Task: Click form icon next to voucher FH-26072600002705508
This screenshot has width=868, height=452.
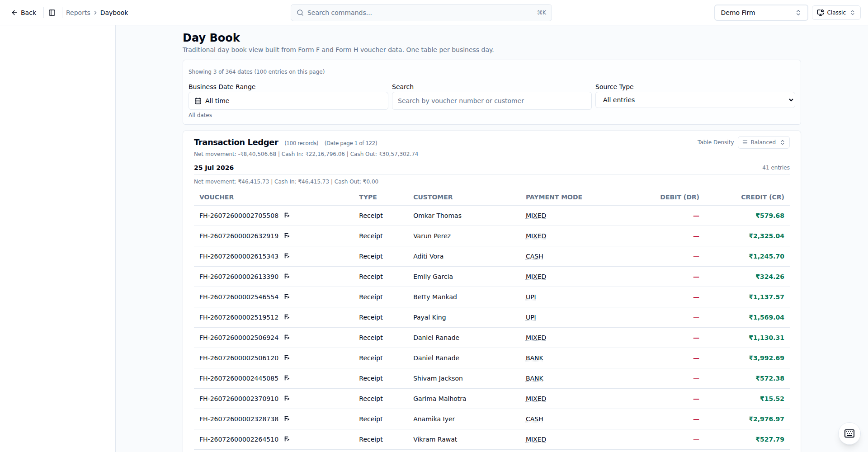Action: click(287, 216)
